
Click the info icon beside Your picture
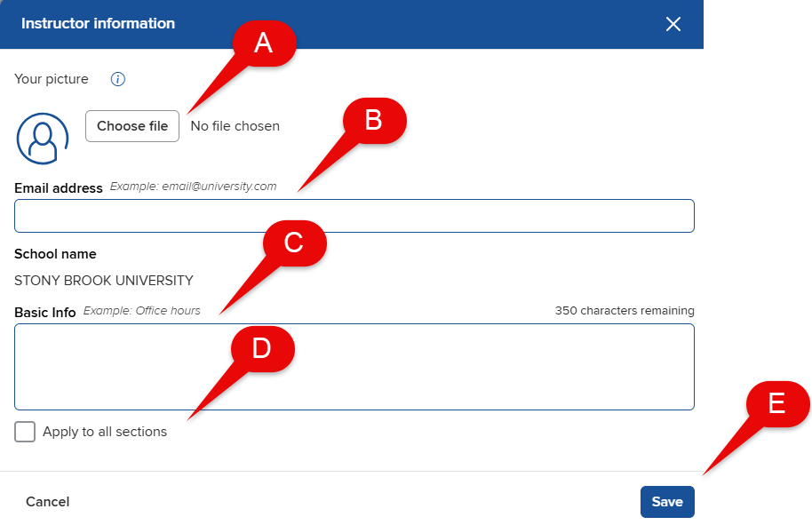tap(118, 79)
